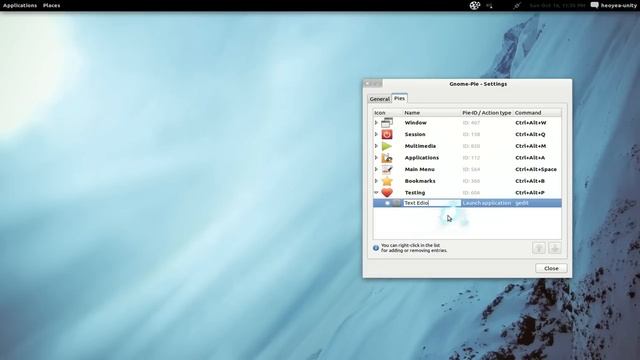Click the network indicator in top panel
Image resolution: width=640 pixels, height=360 pixels.
pos(489,5)
